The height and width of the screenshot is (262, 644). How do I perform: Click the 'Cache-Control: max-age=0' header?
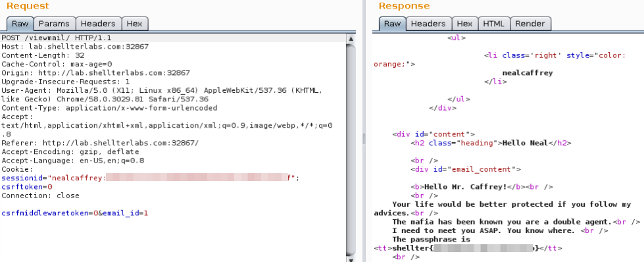pos(57,64)
